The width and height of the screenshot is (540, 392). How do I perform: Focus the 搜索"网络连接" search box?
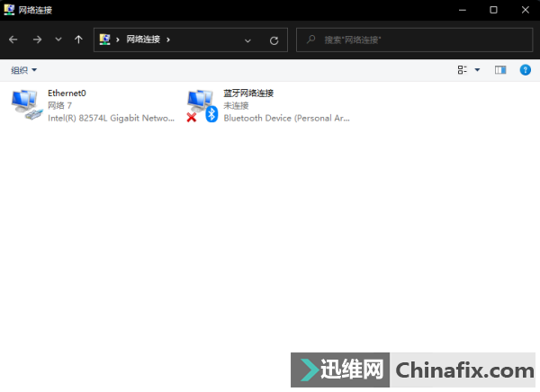tap(415, 40)
